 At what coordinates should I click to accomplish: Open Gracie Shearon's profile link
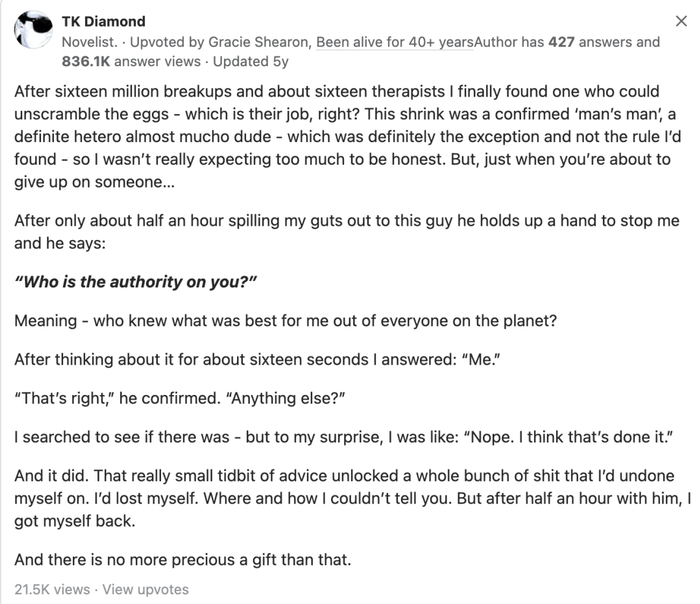(x=264, y=42)
